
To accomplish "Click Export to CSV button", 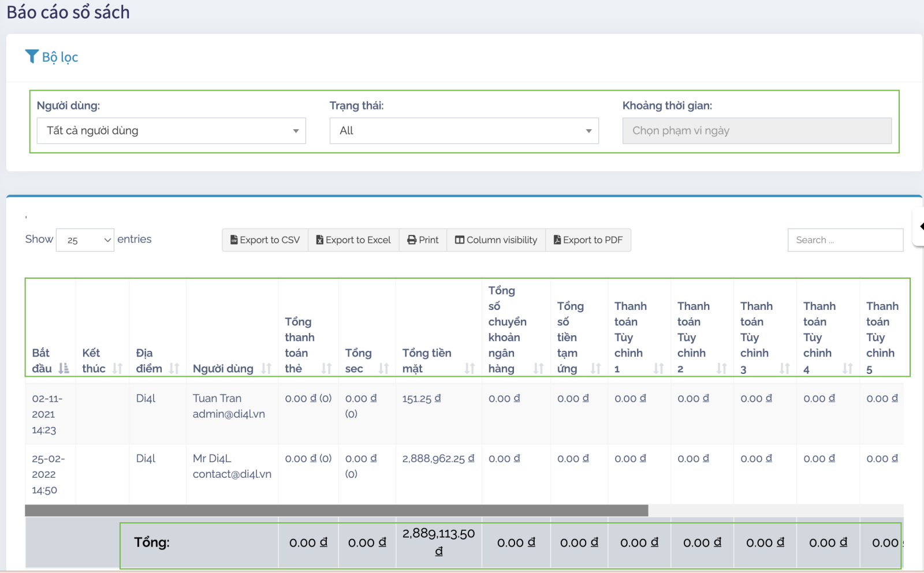I will click(x=265, y=240).
